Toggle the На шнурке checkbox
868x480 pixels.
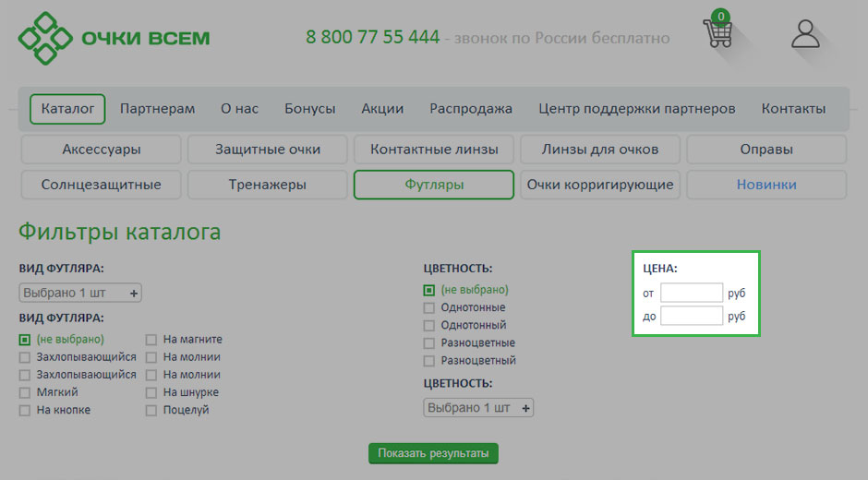point(151,392)
